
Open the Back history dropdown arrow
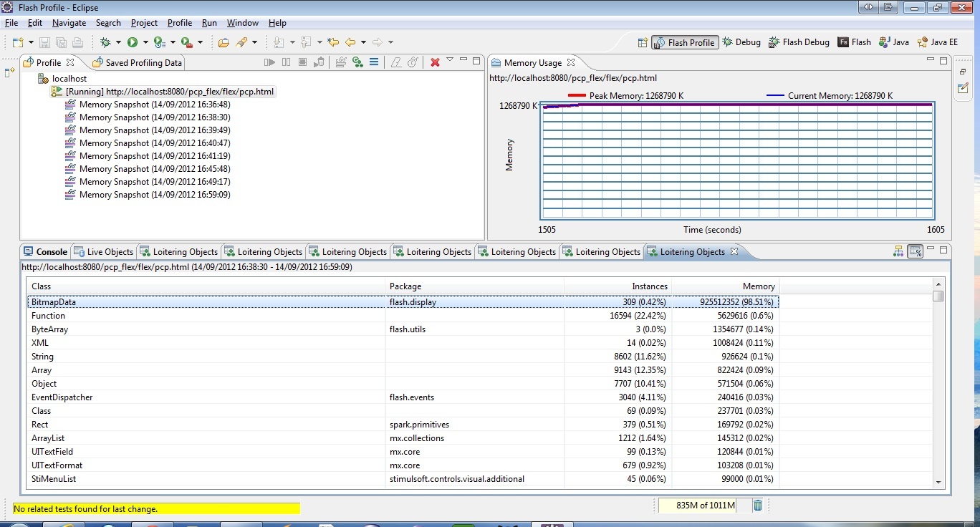pyautogui.click(x=363, y=43)
